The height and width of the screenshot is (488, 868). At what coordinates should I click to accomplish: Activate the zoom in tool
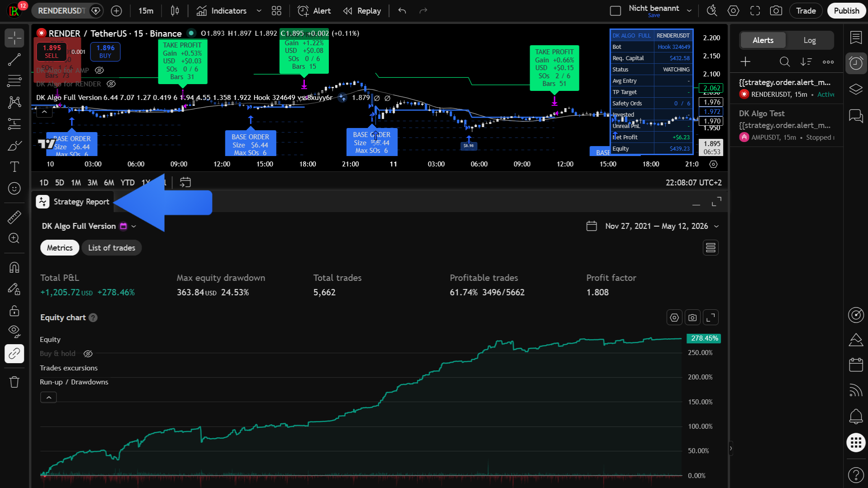point(14,238)
